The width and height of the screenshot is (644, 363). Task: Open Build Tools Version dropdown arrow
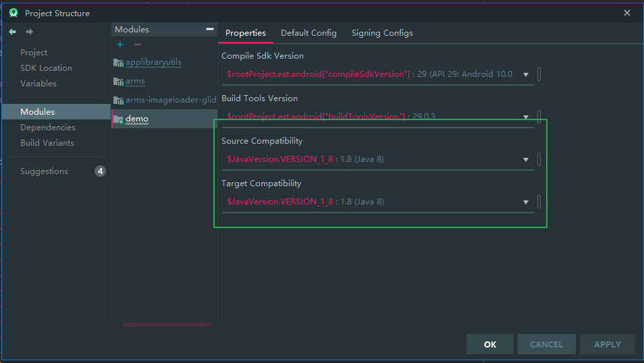tap(526, 117)
